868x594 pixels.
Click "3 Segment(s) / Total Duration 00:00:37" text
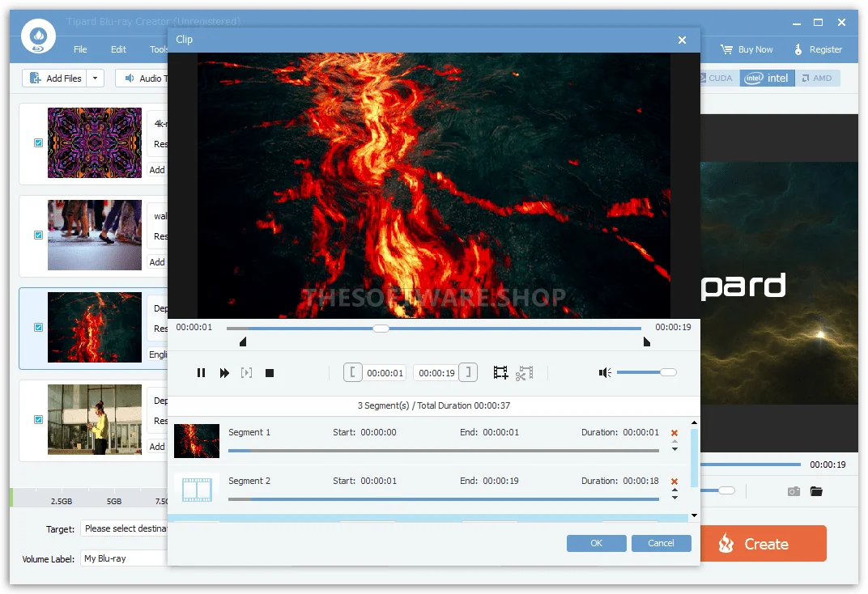pos(434,405)
